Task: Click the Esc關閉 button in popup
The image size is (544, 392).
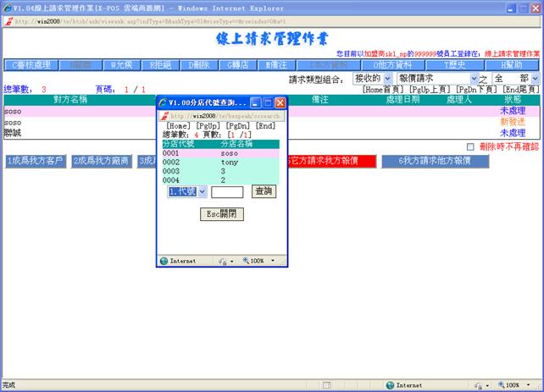Action: click(220, 214)
